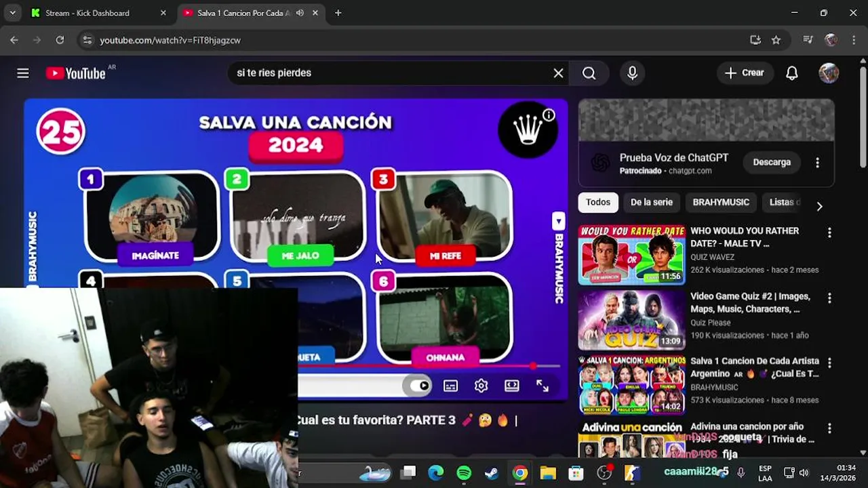Bookmark this page with the star
The height and width of the screenshot is (488, 868).
[776, 40]
